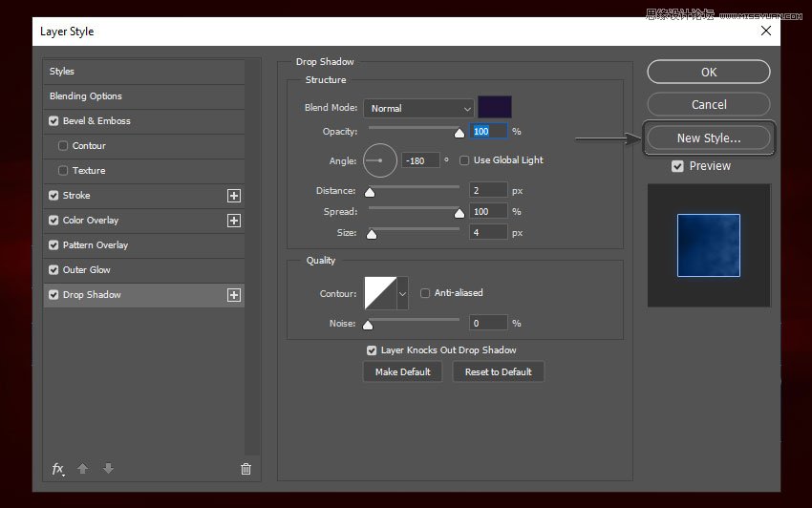Click the fx add layer effect icon
The image size is (812, 508).
58,469
